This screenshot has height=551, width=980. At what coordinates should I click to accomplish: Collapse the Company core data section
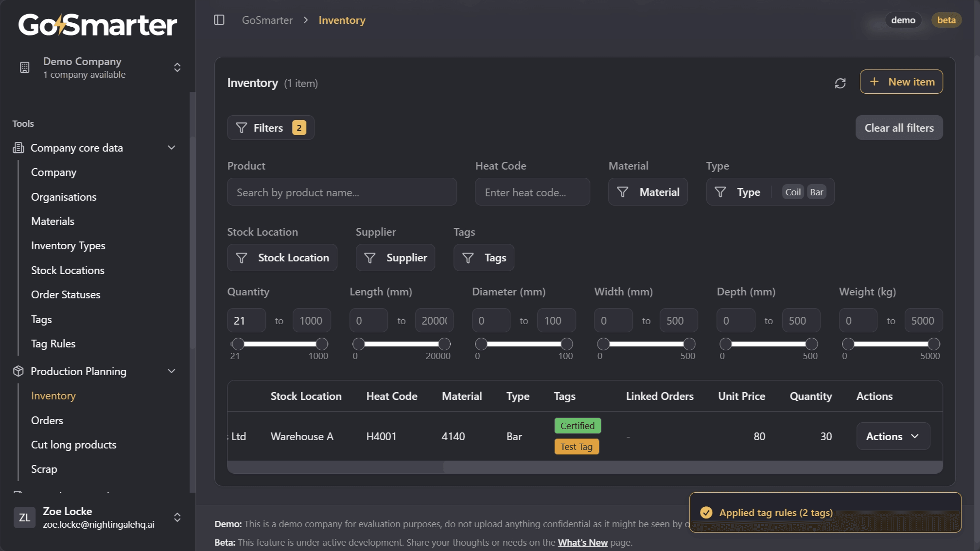click(x=171, y=147)
